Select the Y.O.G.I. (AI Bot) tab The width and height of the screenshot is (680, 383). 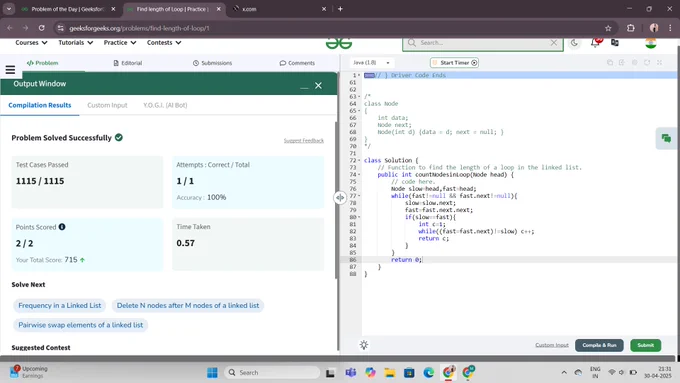click(x=165, y=105)
